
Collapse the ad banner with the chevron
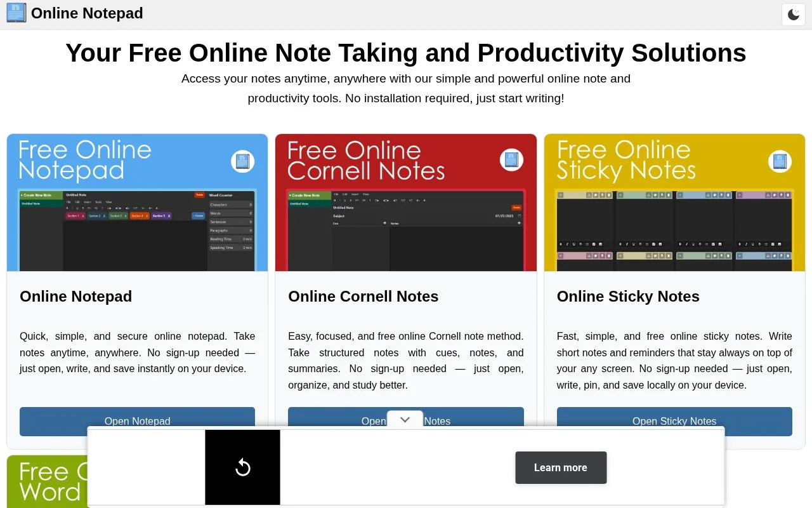405,419
